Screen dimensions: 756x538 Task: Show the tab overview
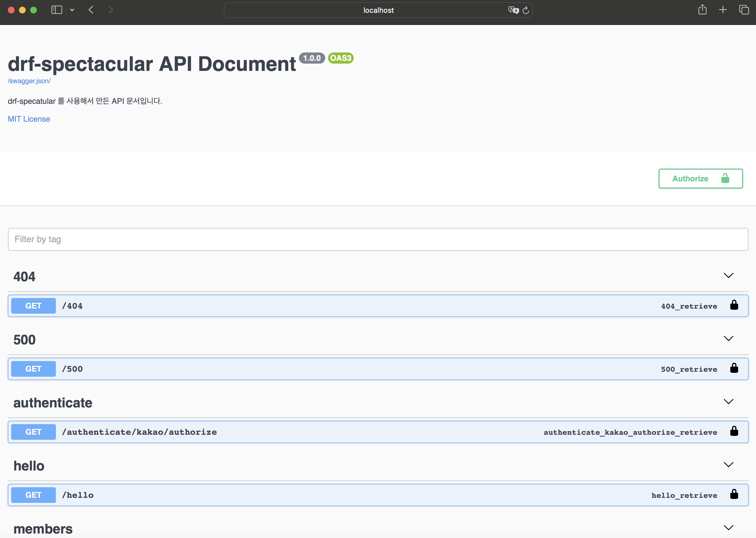[744, 10]
